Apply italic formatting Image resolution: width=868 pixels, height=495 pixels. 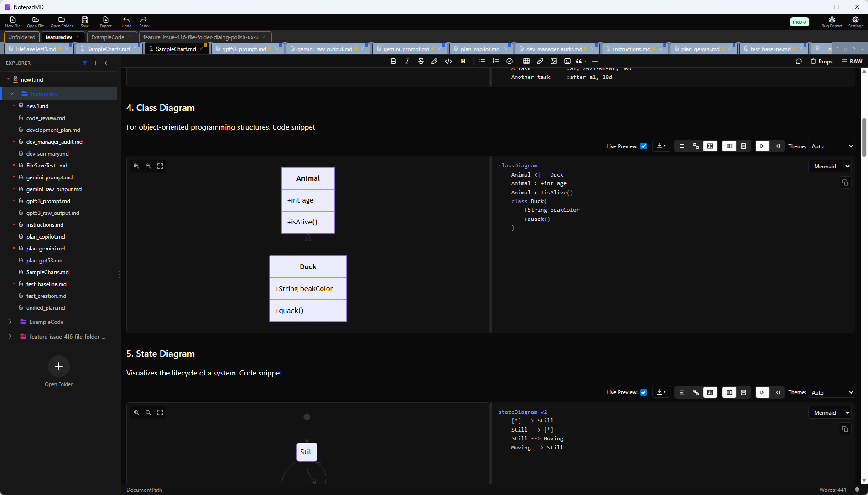pyautogui.click(x=407, y=61)
